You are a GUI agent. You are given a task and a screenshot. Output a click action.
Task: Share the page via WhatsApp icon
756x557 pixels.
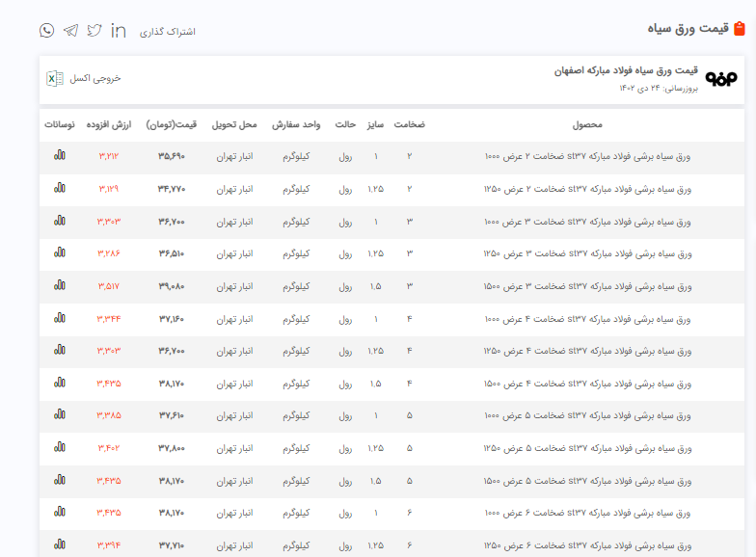coord(46,31)
